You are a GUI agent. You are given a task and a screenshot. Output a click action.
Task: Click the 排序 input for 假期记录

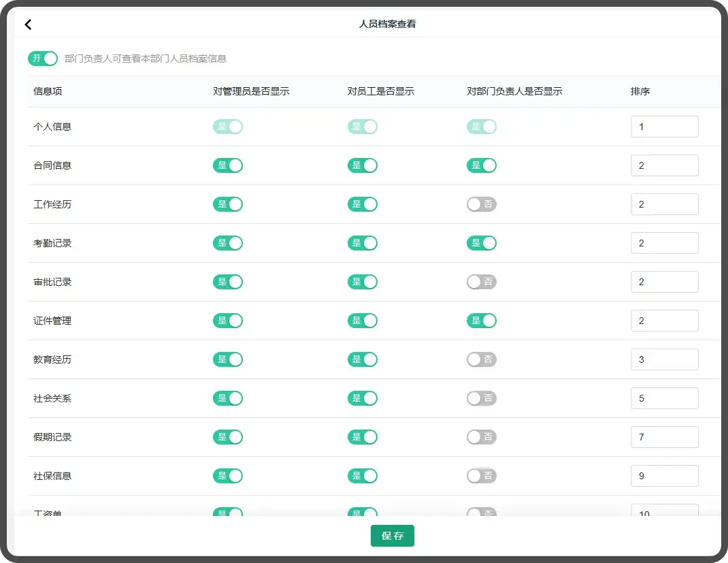click(x=664, y=437)
